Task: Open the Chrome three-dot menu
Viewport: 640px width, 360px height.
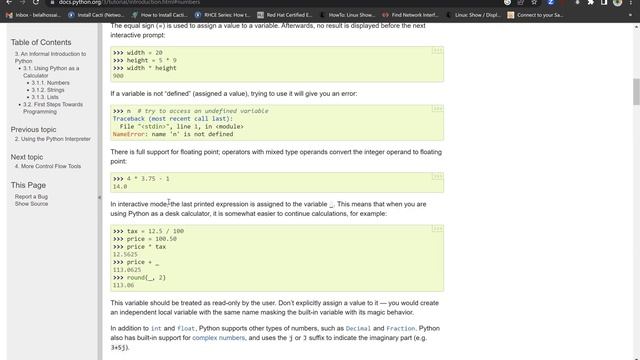Action: (631, 2)
